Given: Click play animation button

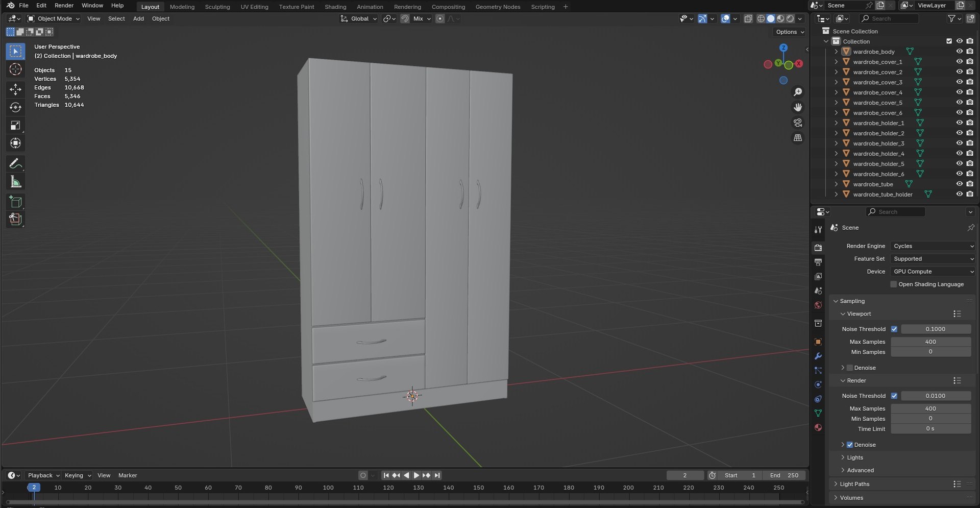Looking at the screenshot, I should point(416,475).
